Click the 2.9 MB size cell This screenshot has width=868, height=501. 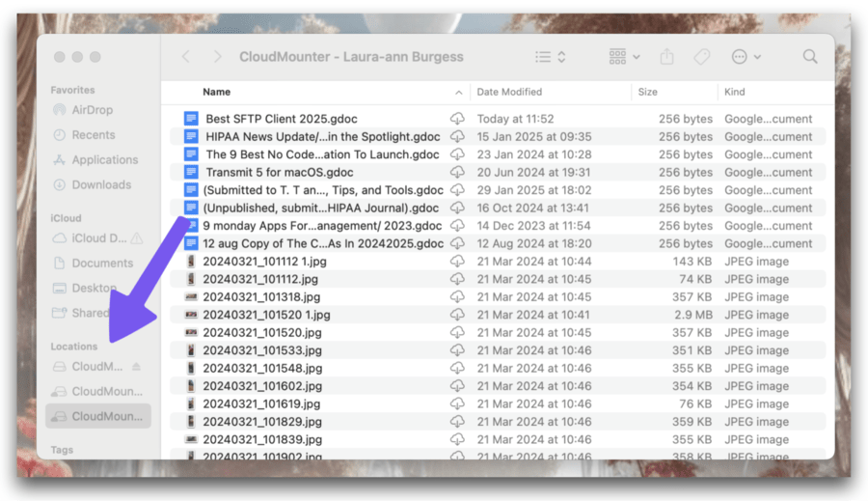[693, 315]
